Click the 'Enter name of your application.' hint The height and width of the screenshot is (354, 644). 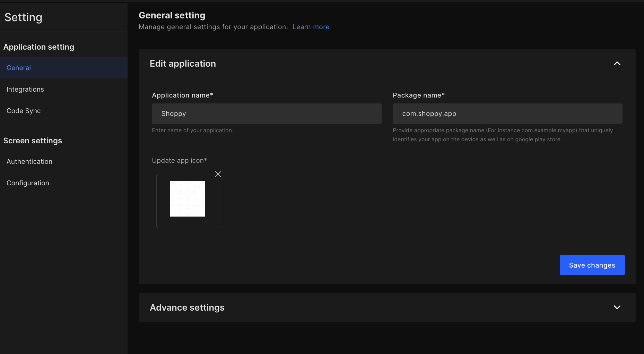tap(192, 130)
